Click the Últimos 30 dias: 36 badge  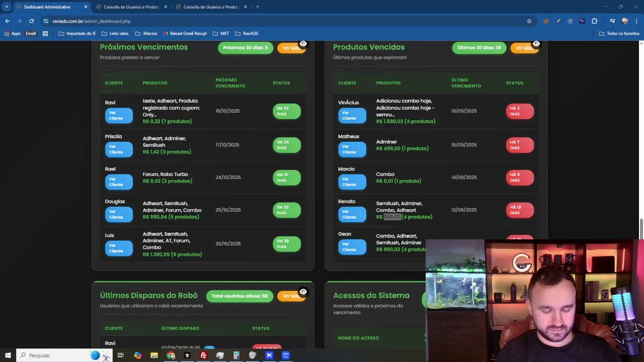(479, 48)
